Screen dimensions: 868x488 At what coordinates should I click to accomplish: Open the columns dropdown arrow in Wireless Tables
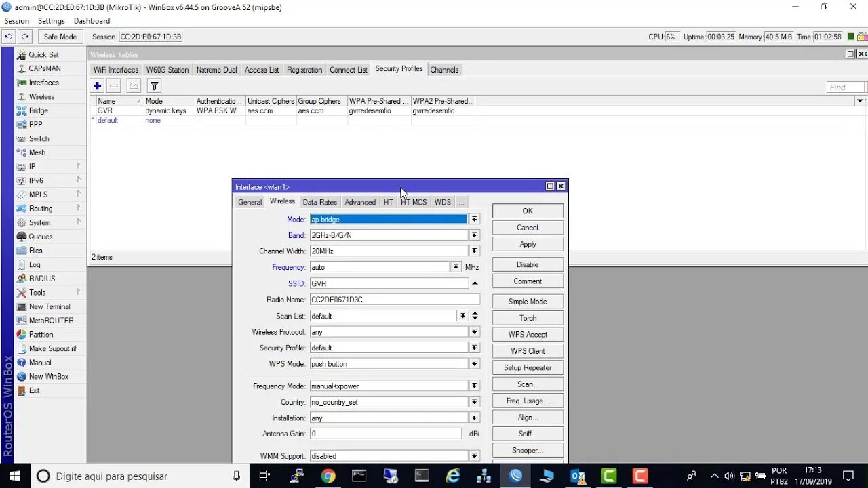[860, 101]
